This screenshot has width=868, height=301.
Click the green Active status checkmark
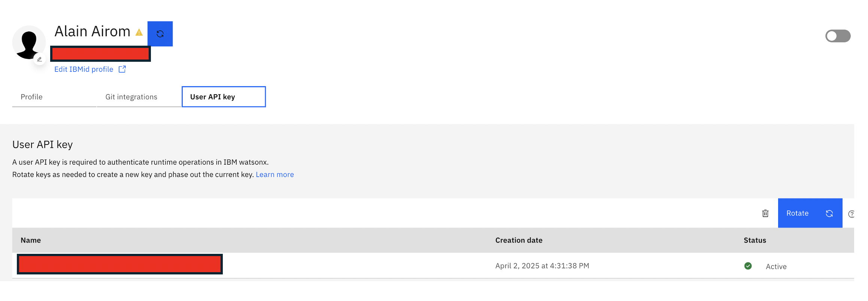[x=748, y=266]
